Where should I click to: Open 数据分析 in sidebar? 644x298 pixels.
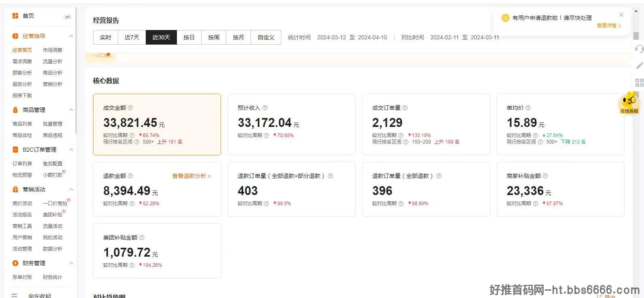(x=53, y=249)
